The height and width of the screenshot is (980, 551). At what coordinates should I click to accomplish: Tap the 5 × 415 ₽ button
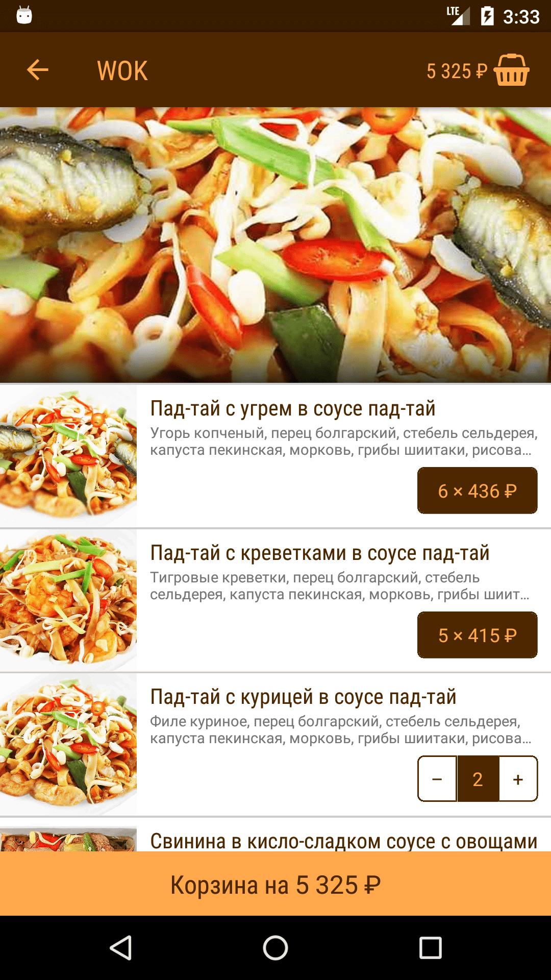pos(478,635)
